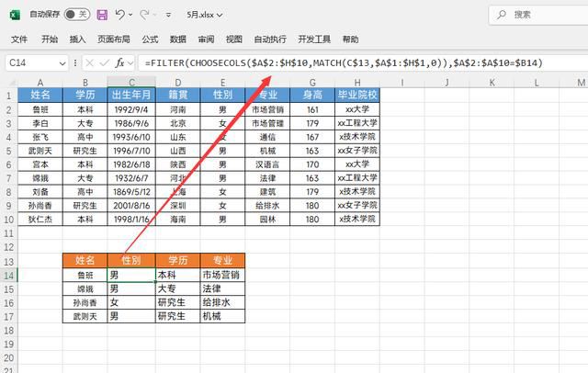
Task: Switch to the 视图 ribbon tab
Action: tap(234, 40)
